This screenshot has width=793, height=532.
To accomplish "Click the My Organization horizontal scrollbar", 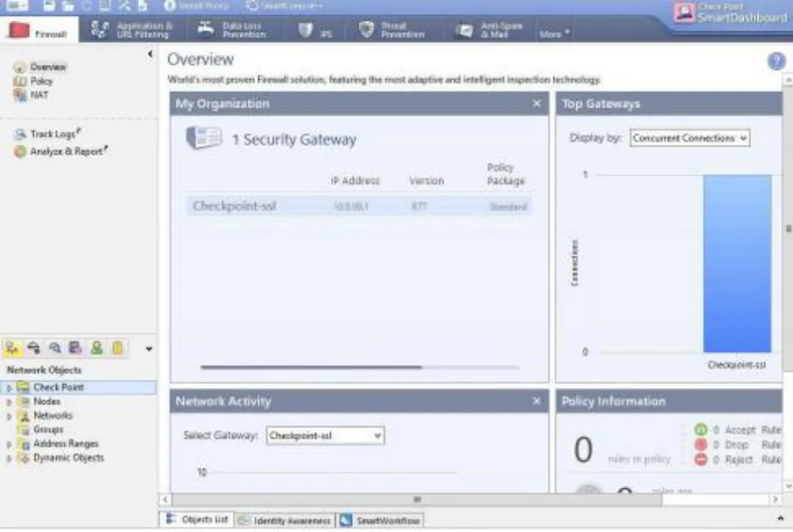I will (311, 368).
